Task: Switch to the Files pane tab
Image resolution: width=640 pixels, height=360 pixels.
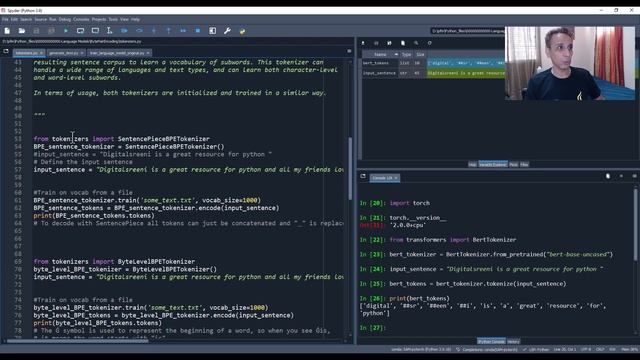Action: [x=524, y=164]
